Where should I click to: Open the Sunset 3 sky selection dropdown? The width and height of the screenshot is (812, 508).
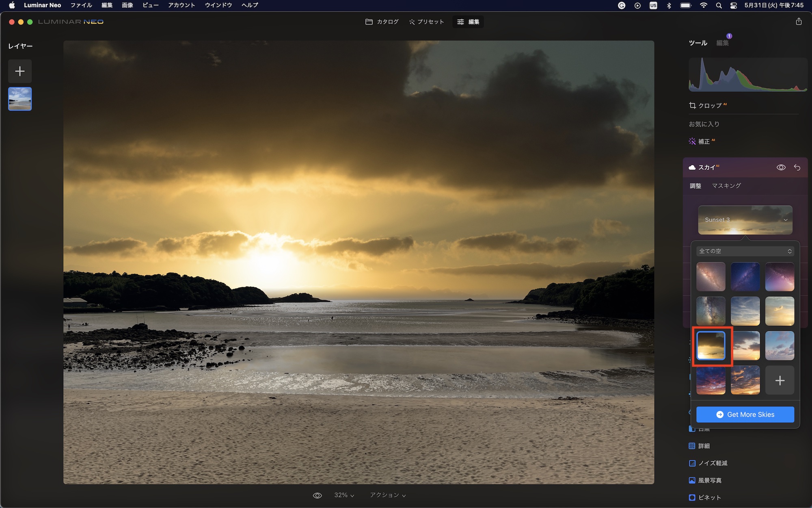(745, 220)
